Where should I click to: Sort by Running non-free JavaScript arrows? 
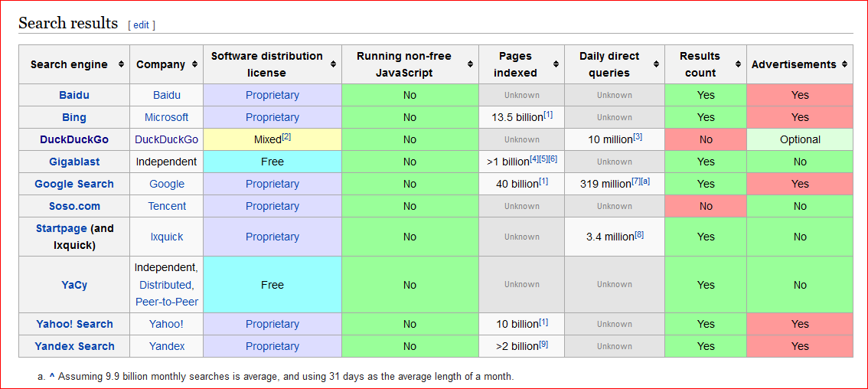[x=470, y=64]
